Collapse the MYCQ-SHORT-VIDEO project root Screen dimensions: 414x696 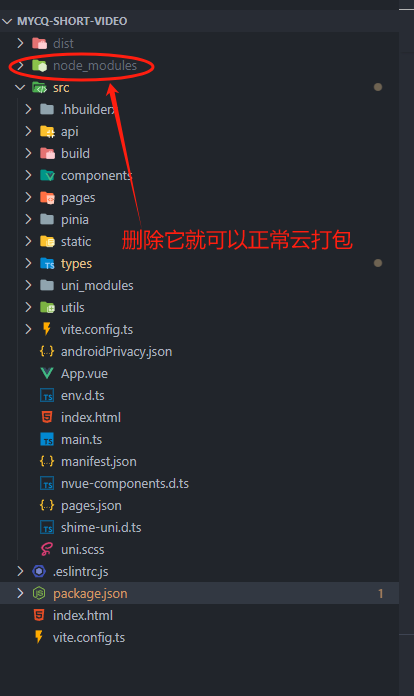coord(7,21)
